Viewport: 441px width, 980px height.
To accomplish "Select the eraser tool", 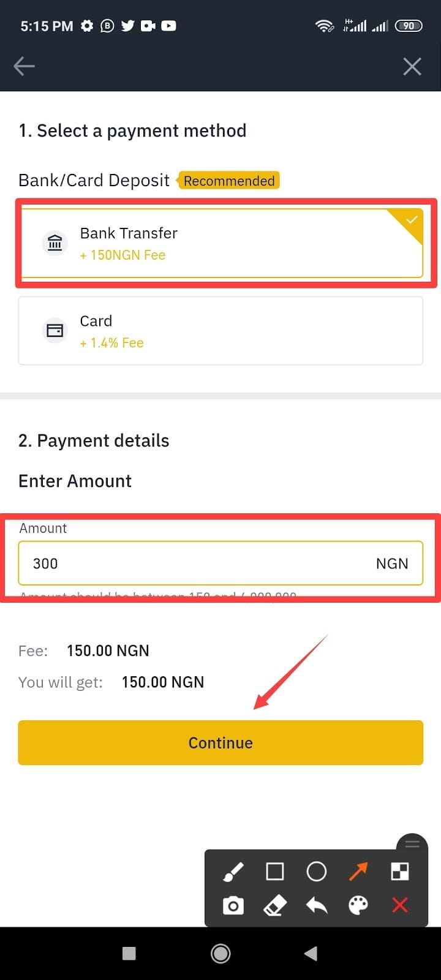I will [x=275, y=905].
